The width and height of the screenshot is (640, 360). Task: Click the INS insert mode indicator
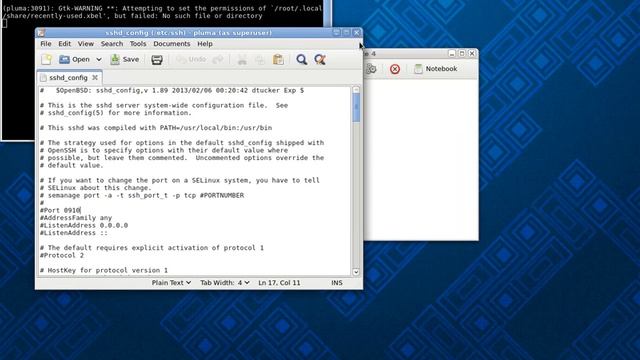point(337,282)
